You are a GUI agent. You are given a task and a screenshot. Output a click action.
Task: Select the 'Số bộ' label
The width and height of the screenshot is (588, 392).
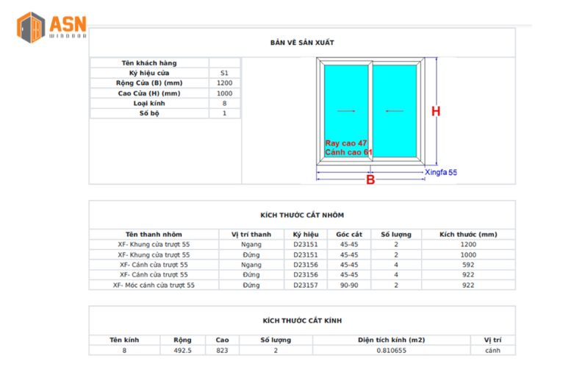[x=149, y=113]
